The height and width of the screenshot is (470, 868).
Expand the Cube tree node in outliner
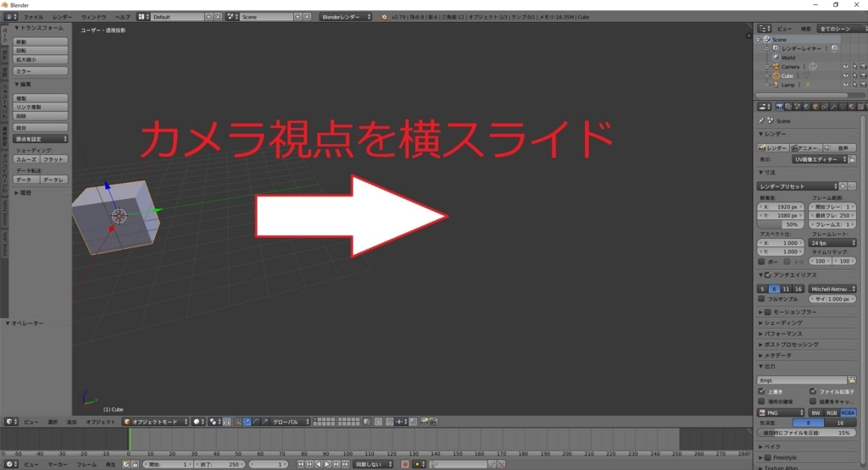(766, 75)
